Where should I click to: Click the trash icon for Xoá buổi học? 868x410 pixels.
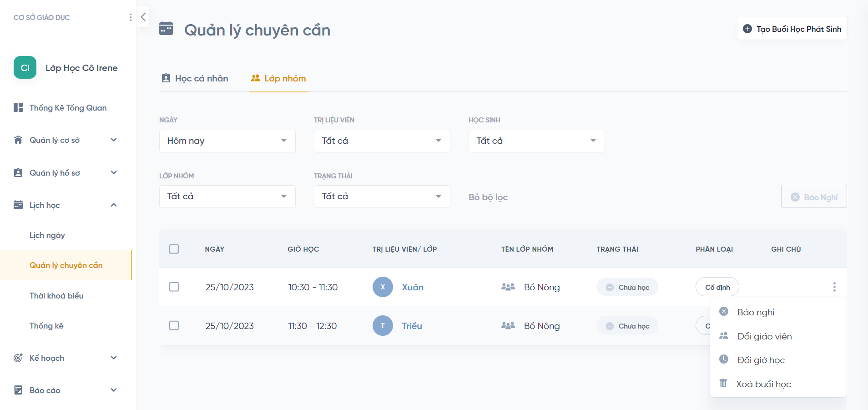coord(723,383)
